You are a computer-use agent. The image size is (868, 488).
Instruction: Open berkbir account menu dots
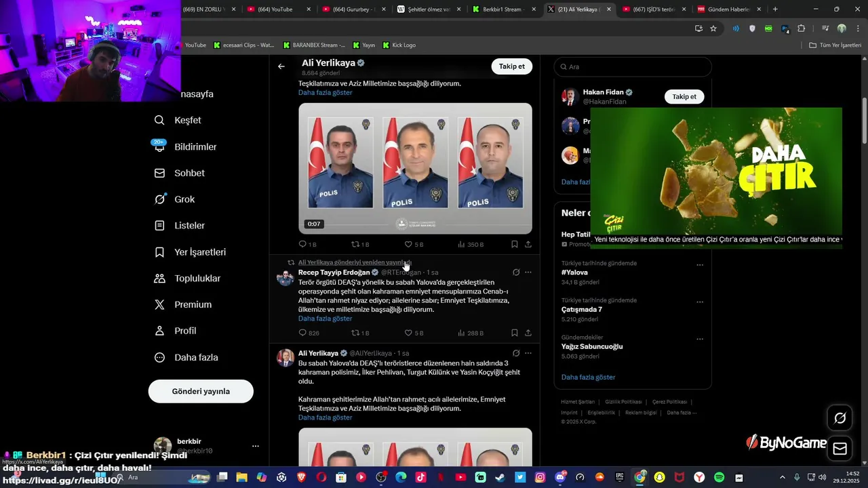click(x=256, y=446)
